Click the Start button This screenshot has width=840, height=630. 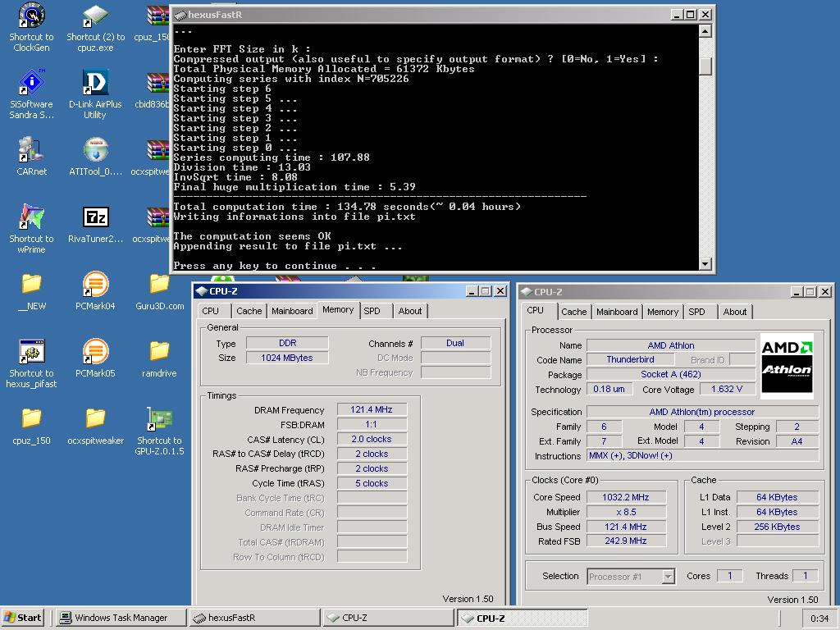pos(23,618)
